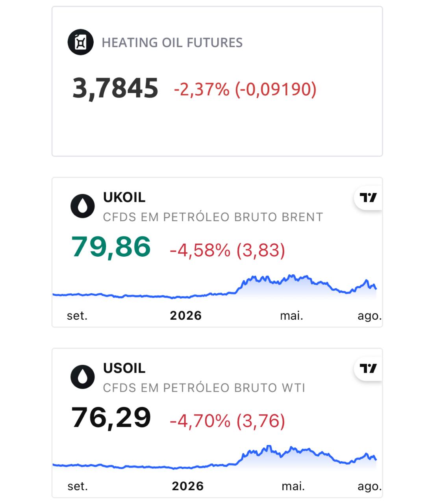
Task: Click the heating oil jerrycan icon
Action: tap(80, 42)
